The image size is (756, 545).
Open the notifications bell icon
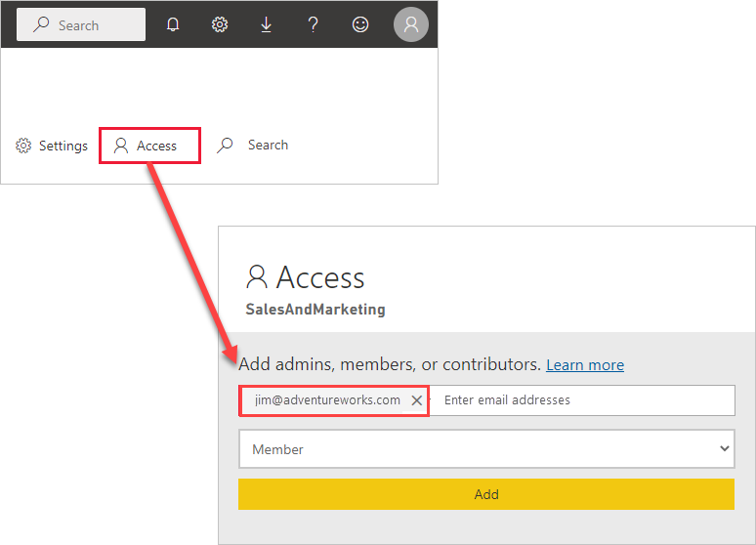click(173, 25)
